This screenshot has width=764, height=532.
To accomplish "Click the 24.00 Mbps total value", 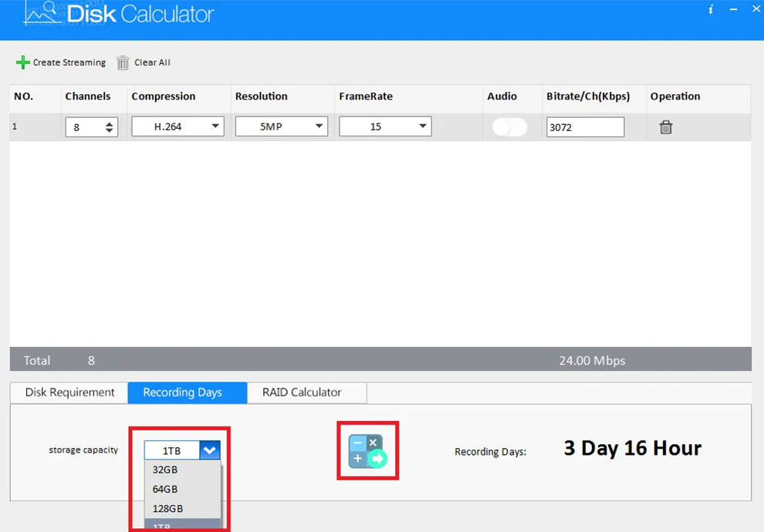I will pyautogui.click(x=592, y=361).
